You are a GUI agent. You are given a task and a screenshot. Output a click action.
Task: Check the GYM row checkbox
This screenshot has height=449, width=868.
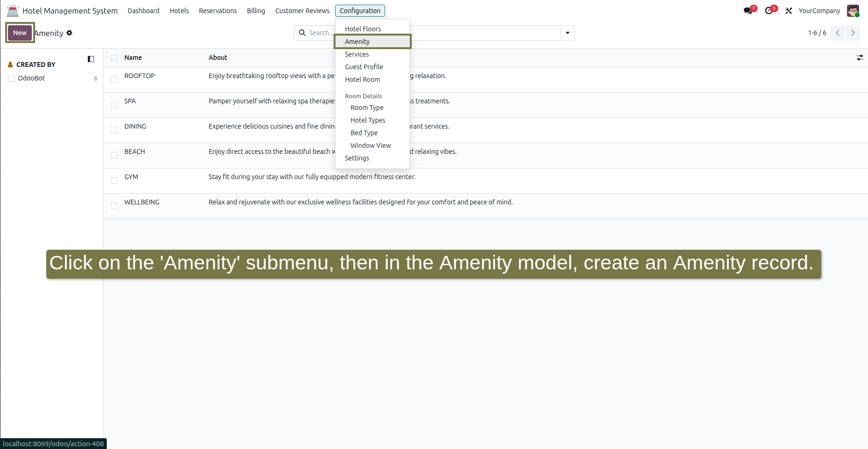tap(114, 181)
